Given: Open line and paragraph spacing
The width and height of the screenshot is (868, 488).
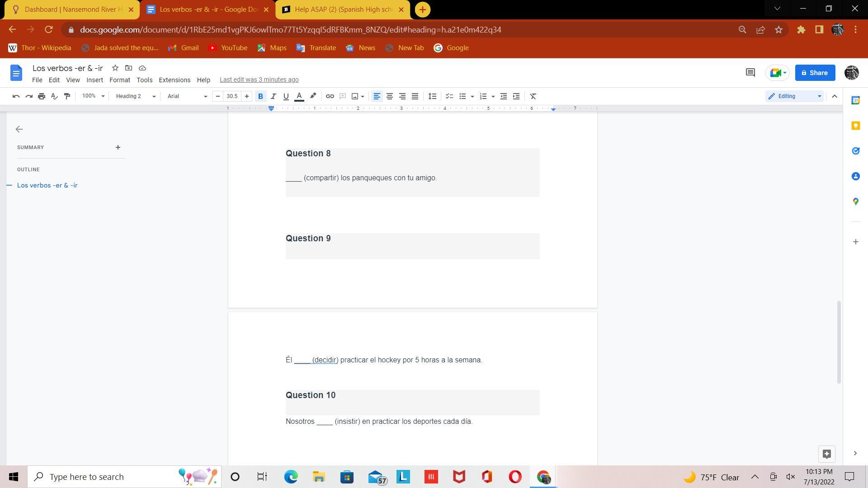Looking at the screenshot, I should click(x=432, y=96).
